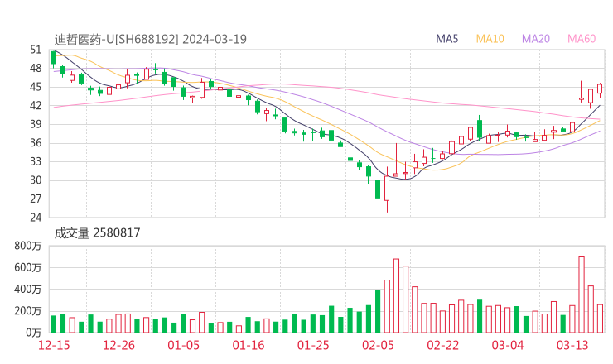Image resolution: width=613 pixels, height=364 pixels.
Task: Click the MA60 legend label
Action: coord(582,39)
